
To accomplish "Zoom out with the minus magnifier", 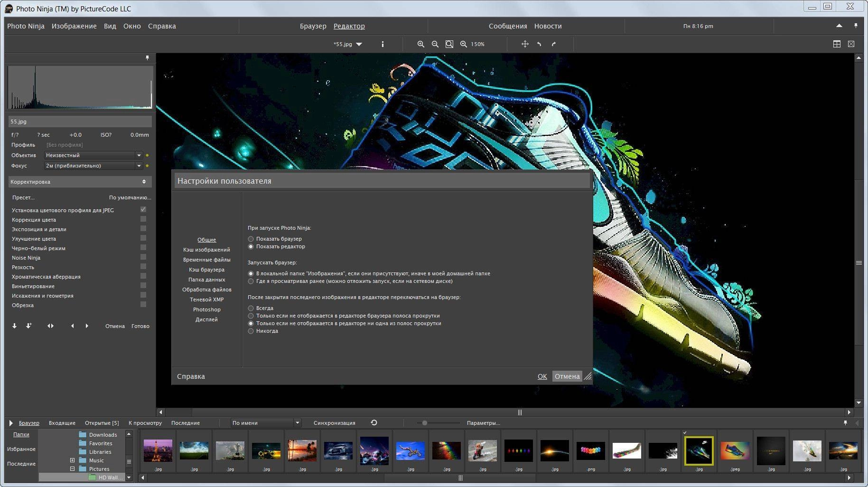I will [435, 44].
